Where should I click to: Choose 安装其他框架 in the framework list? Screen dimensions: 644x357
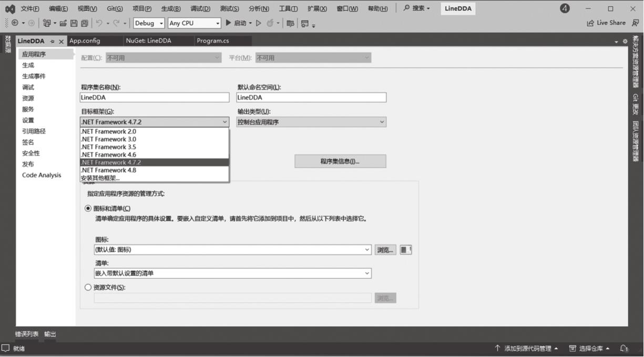point(155,178)
